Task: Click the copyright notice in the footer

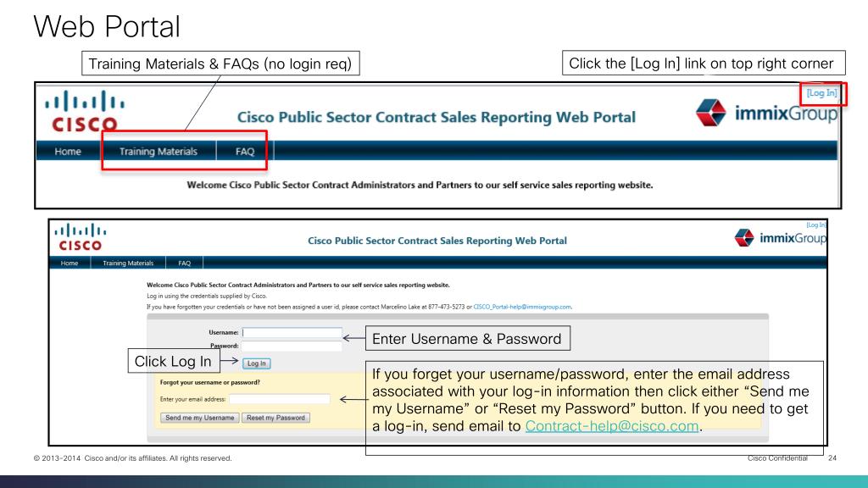Action: (x=132, y=458)
